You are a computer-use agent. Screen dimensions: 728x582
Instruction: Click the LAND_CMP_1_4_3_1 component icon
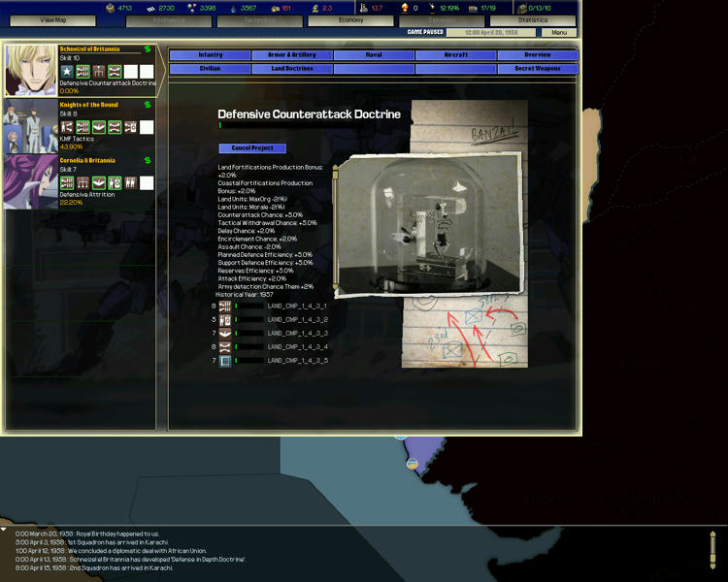[225, 307]
